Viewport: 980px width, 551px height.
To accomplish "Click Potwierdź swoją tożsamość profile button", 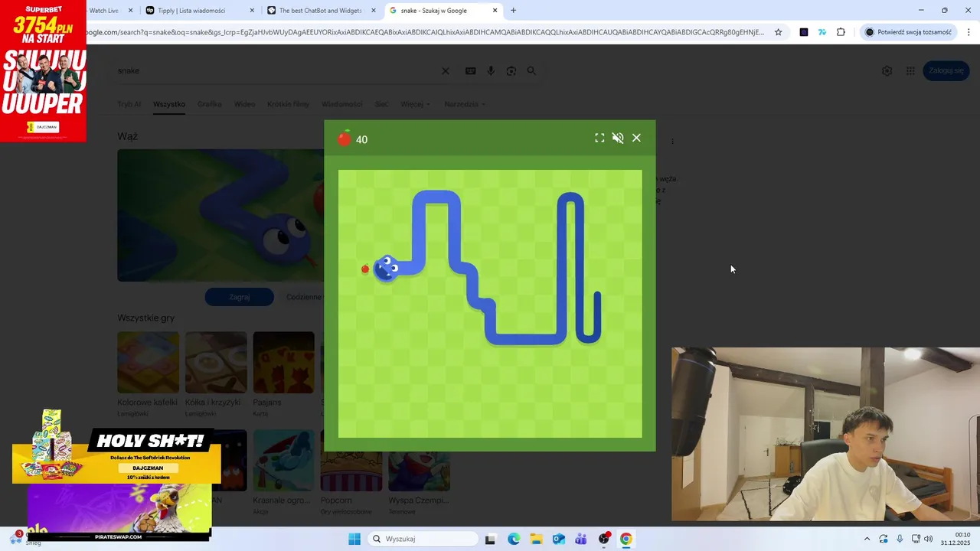I will (x=909, y=32).
